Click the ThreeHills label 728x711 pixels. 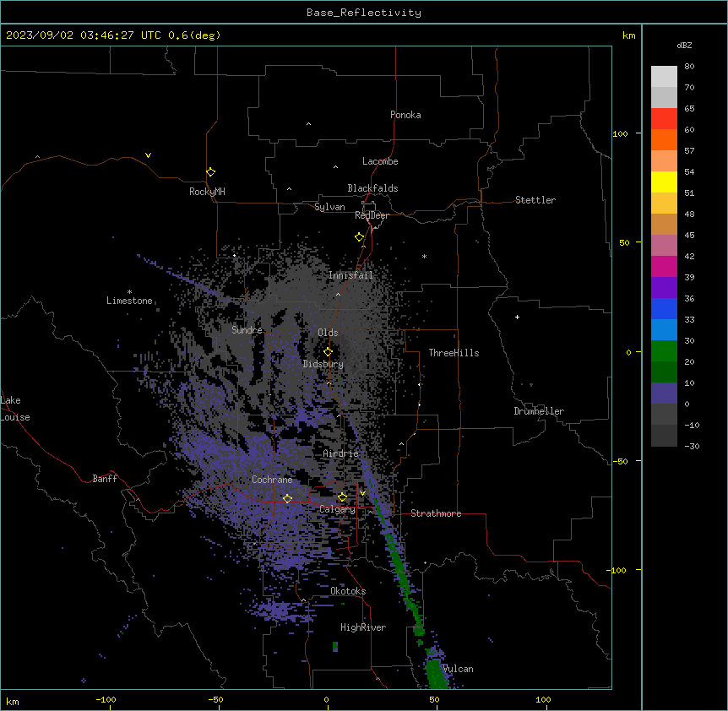(454, 353)
